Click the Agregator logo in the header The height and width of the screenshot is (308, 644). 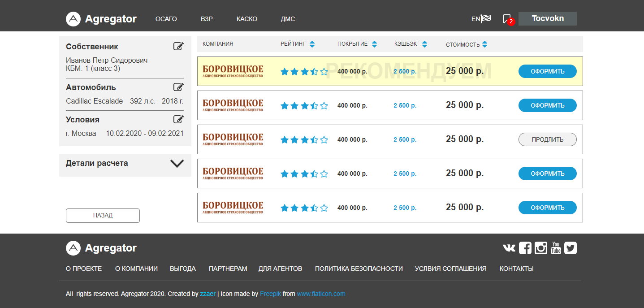pos(101,19)
